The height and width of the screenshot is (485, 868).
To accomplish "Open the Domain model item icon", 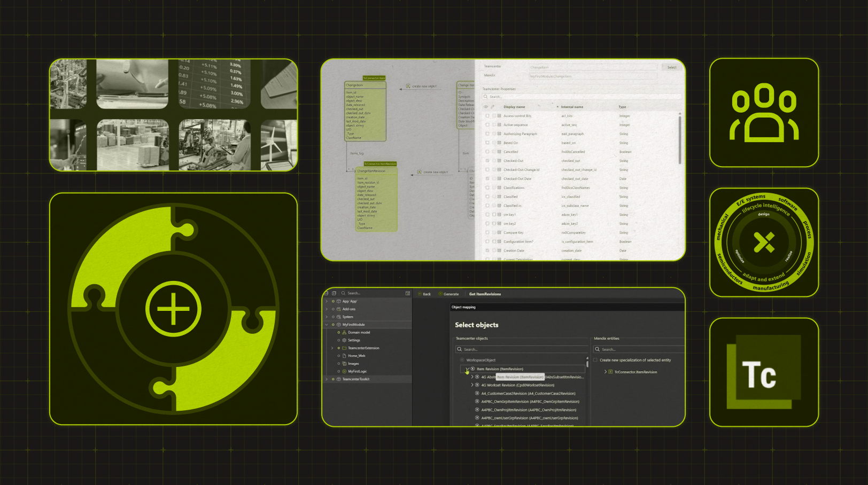I will point(344,332).
